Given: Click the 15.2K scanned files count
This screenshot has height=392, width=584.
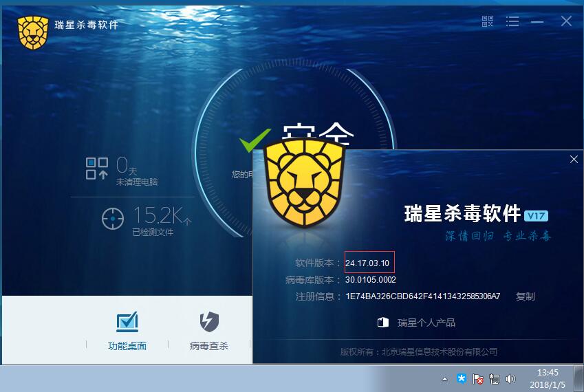Looking at the screenshot, I should tap(162, 215).
